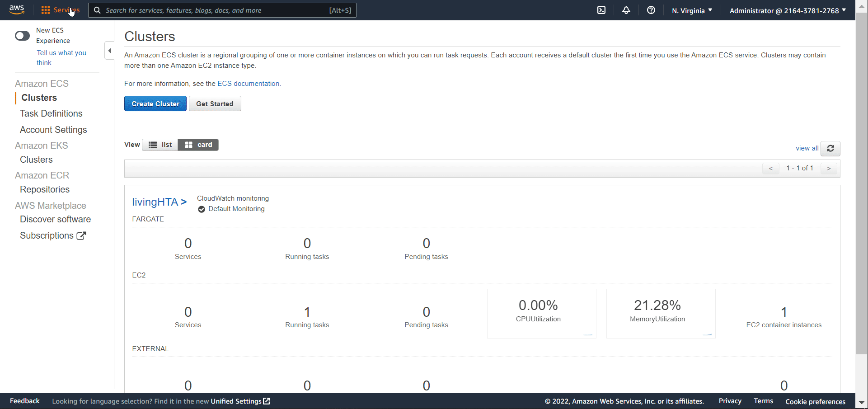Open Task Definitions in sidebar
The height and width of the screenshot is (409, 868).
[x=51, y=113]
